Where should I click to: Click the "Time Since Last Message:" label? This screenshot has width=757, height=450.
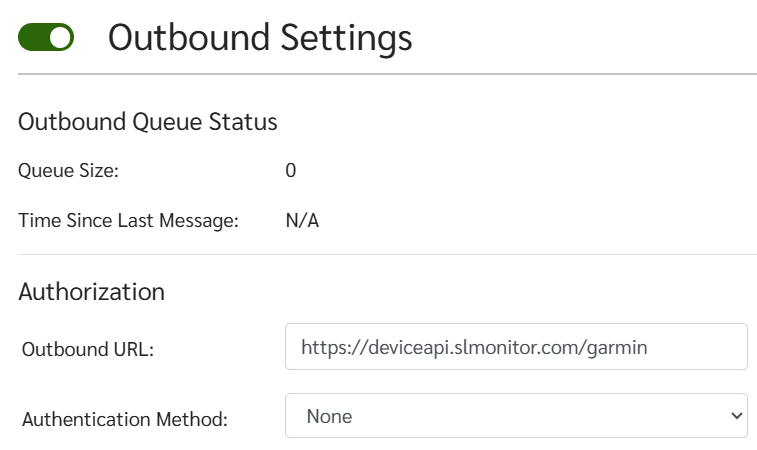pyautogui.click(x=128, y=220)
